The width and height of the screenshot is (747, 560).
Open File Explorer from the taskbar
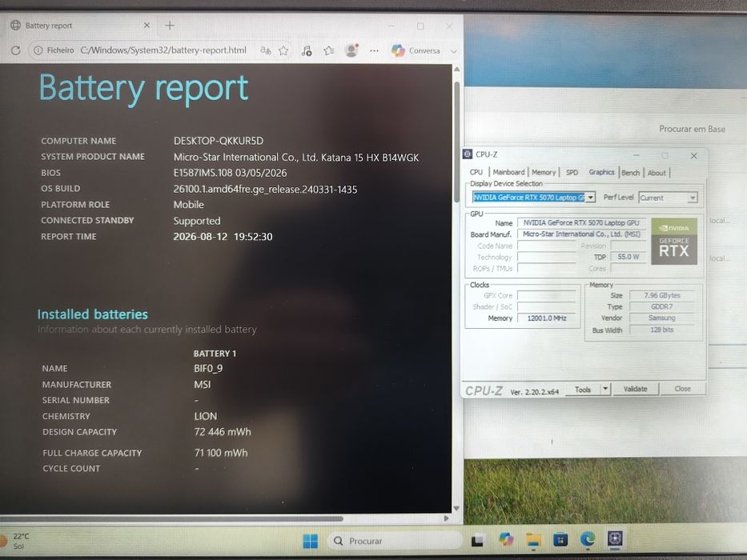533,540
